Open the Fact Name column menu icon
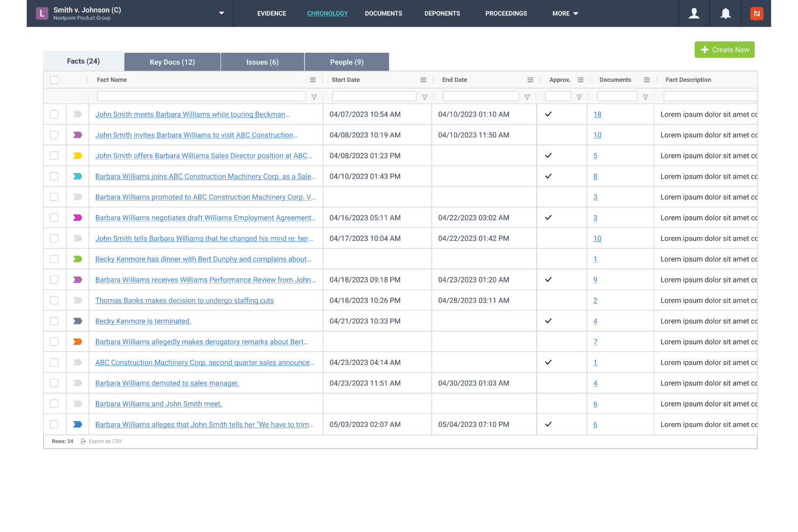Image resolution: width=798 pixels, height=532 pixels. click(313, 80)
